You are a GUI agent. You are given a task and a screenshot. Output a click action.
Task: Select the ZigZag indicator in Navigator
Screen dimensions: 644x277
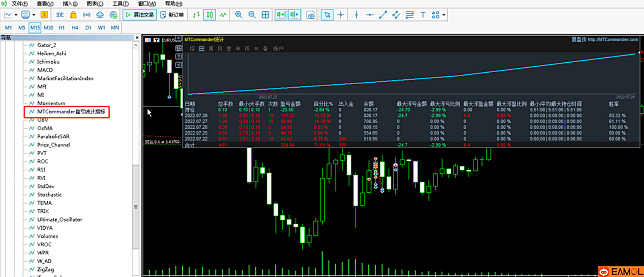click(46, 269)
